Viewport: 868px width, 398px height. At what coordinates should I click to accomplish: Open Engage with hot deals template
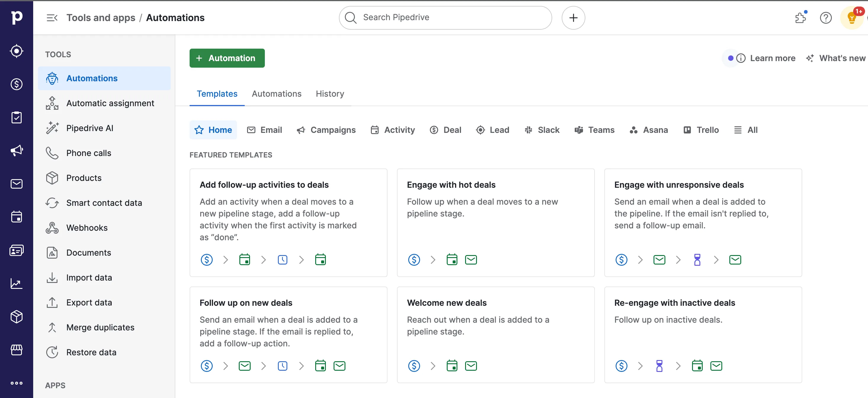pos(496,223)
